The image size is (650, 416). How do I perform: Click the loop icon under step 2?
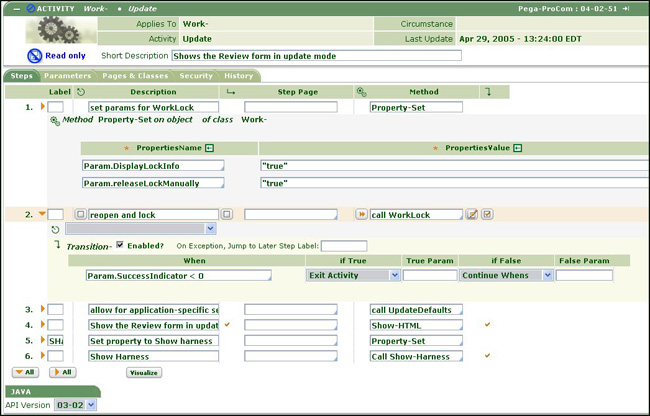(x=55, y=229)
